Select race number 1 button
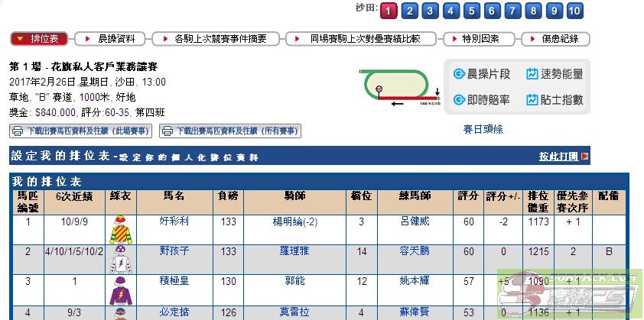This screenshot has width=644, height=320. [389, 11]
